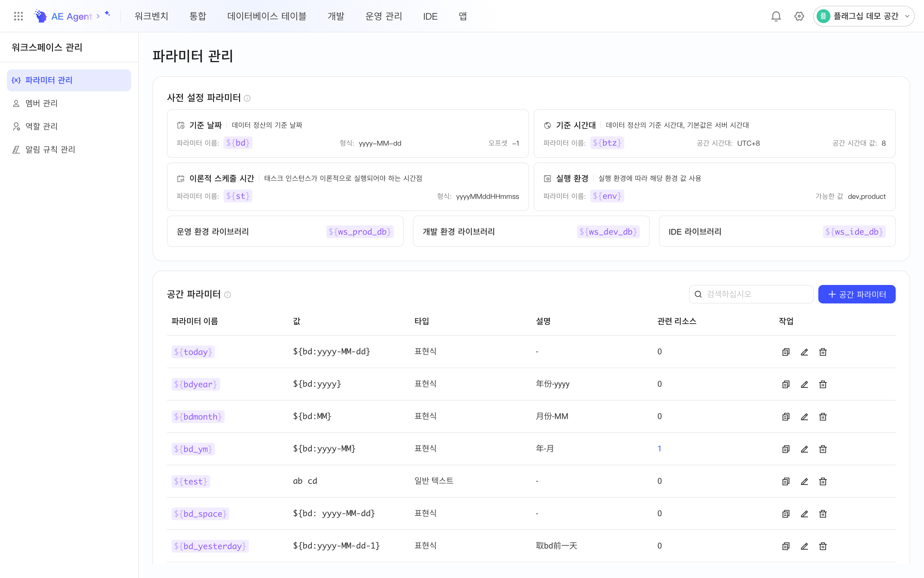
Task: Click the ${bd} preset parameter tag
Action: (x=237, y=143)
